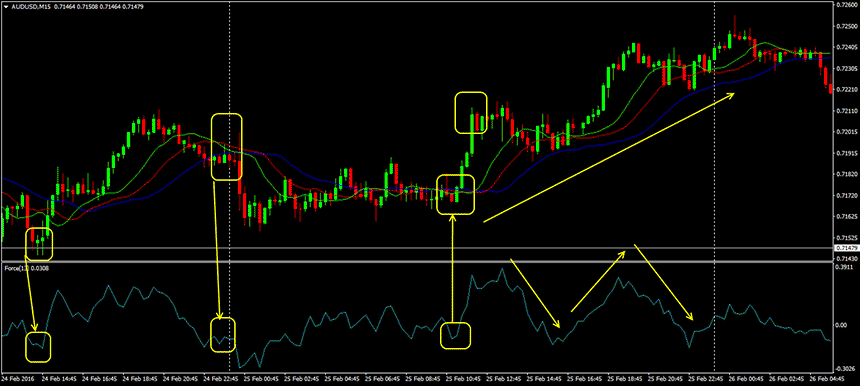Select the yellow box at 24 Feb 22:45 candles
This screenshot has width=860, height=386.
227,146
